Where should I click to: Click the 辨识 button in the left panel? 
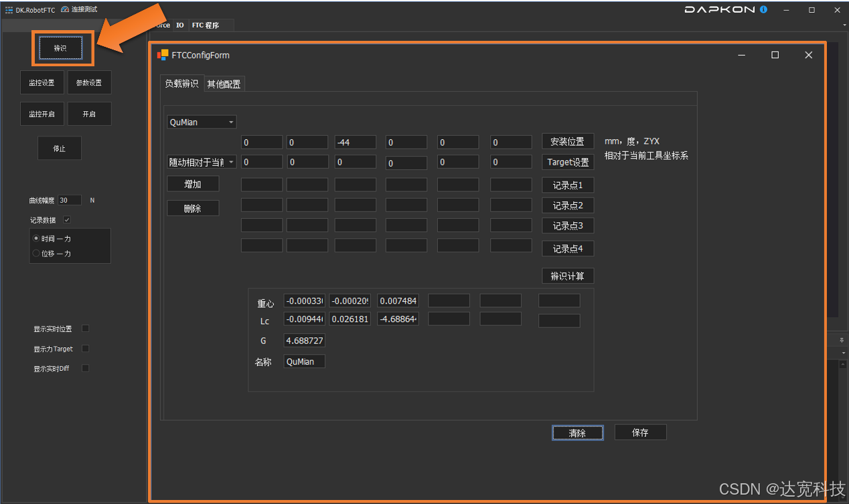point(60,48)
